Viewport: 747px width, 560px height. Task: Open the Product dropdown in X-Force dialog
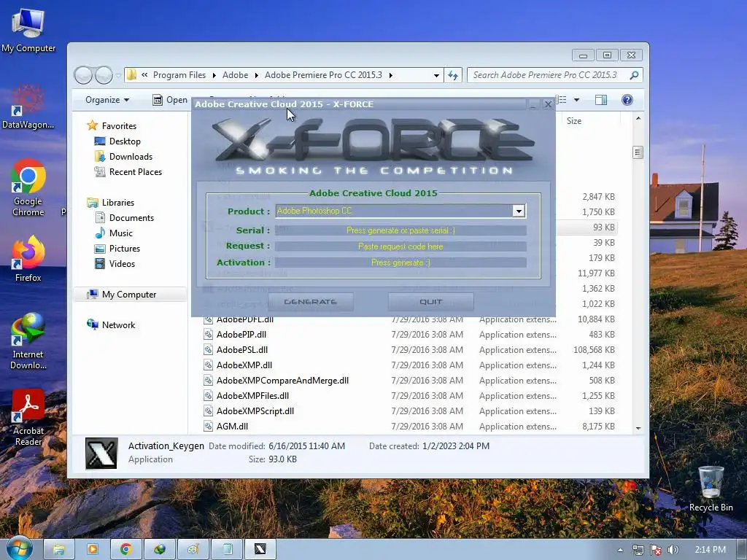(x=519, y=211)
